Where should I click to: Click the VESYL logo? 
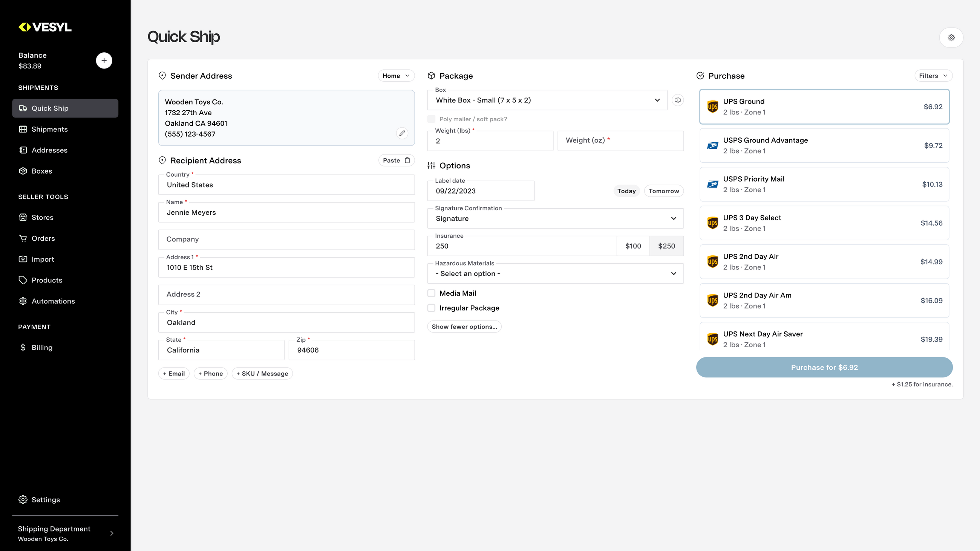[x=44, y=27]
